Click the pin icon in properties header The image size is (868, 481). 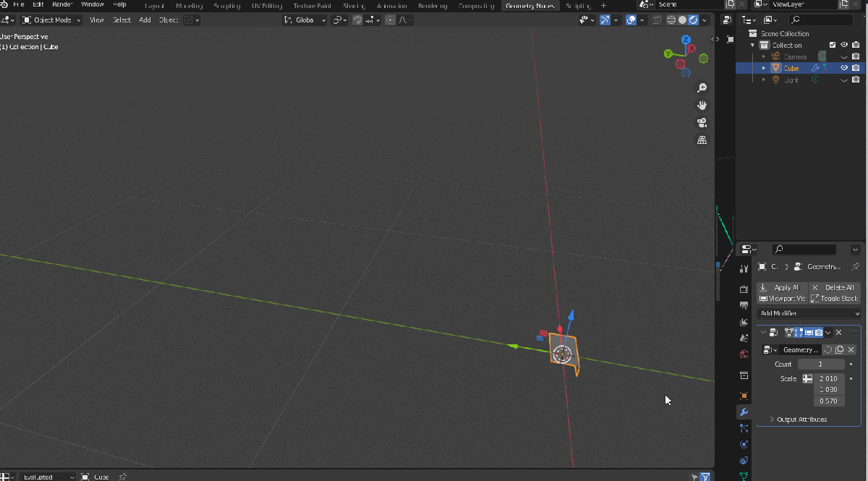click(856, 267)
